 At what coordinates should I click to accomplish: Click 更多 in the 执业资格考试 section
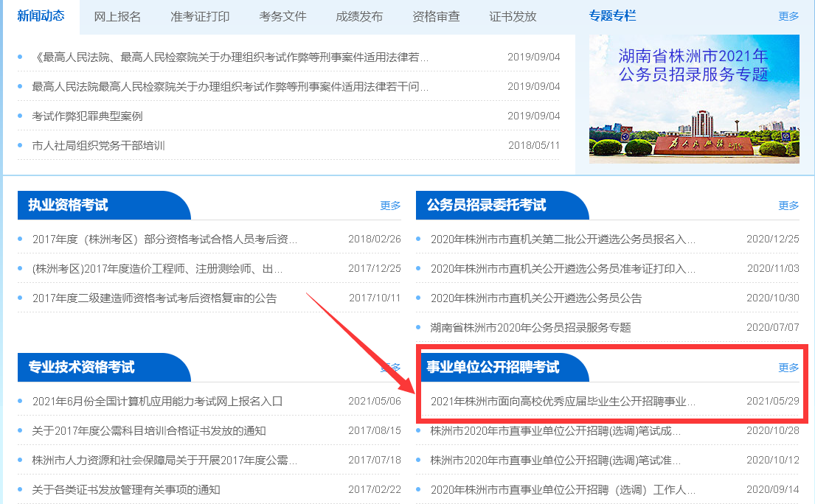click(x=390, y=206)
